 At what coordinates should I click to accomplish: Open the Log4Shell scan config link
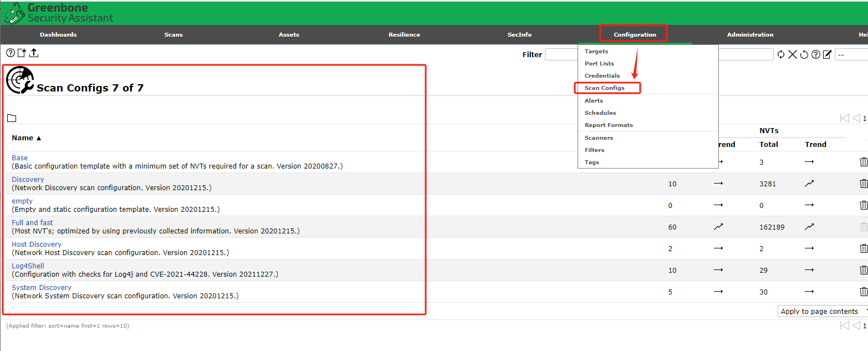[x=28, y=266]
